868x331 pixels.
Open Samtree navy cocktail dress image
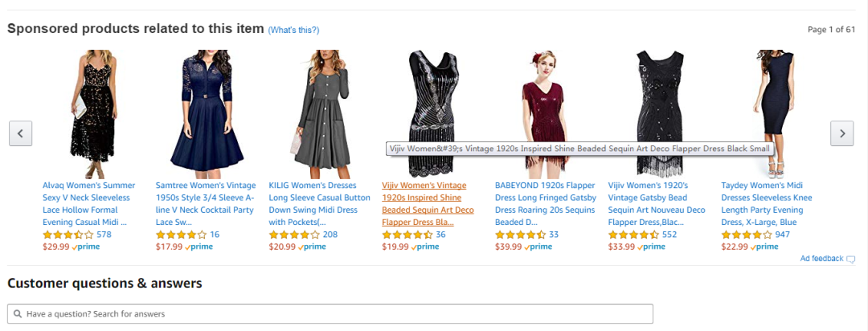[x=202, y=112]
